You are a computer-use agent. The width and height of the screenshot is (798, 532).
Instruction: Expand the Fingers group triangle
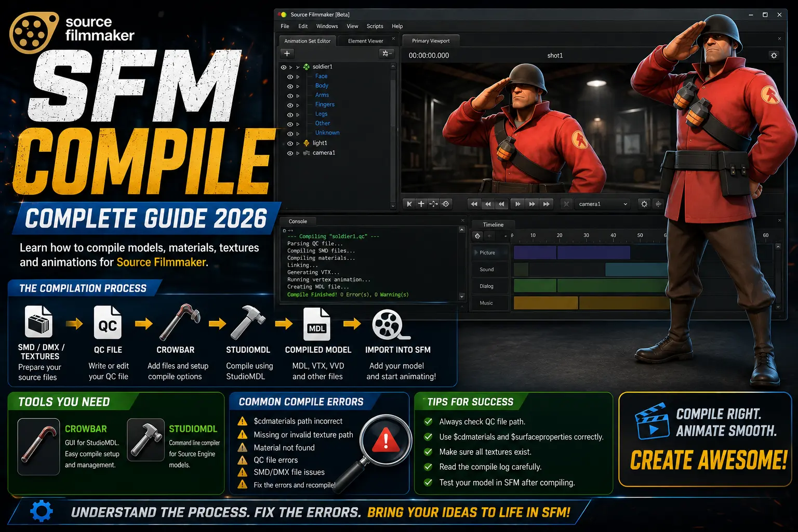pyautogui.click(x=298, y=105)
